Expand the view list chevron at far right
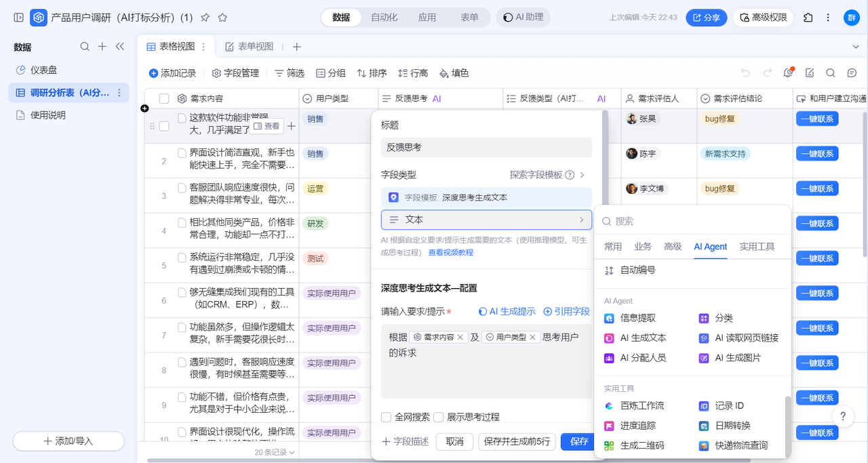 point(855,47)
